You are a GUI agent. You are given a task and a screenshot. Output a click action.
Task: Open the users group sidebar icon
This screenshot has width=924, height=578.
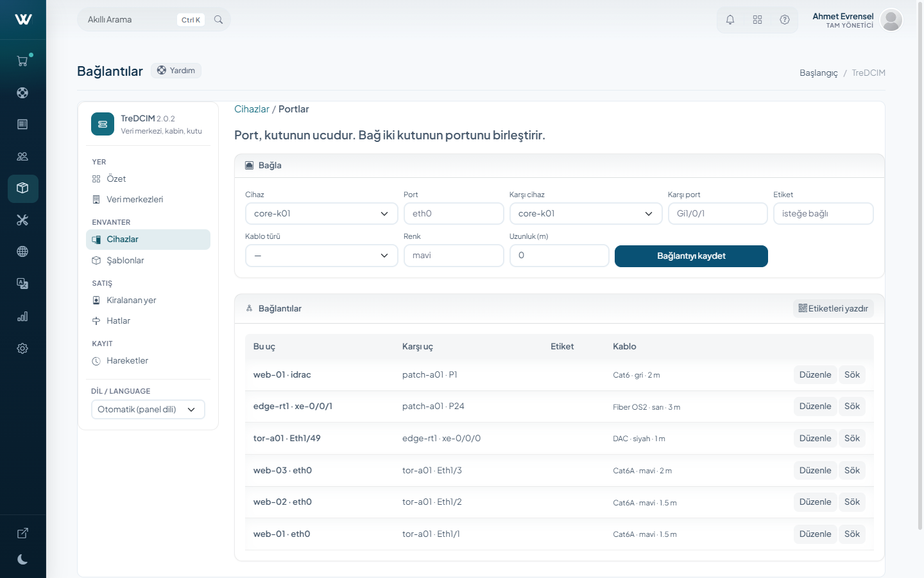pyautogui.click(x=22, y=156)
